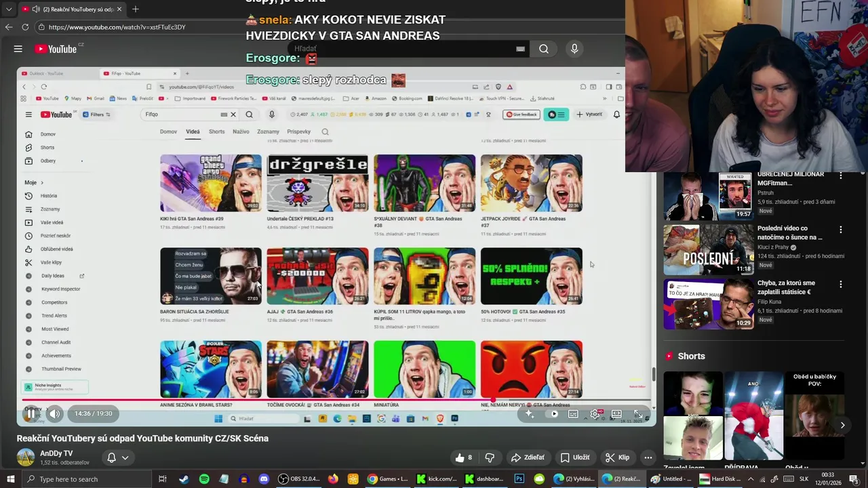
Task: Show hidden system tray icons chevron
Action: (x=751, y=479)
